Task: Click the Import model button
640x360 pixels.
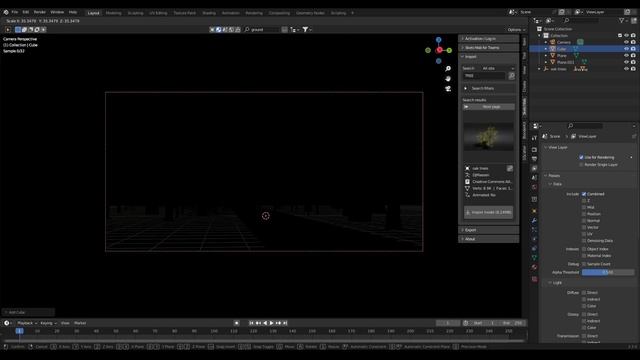Action: [489, 212]
